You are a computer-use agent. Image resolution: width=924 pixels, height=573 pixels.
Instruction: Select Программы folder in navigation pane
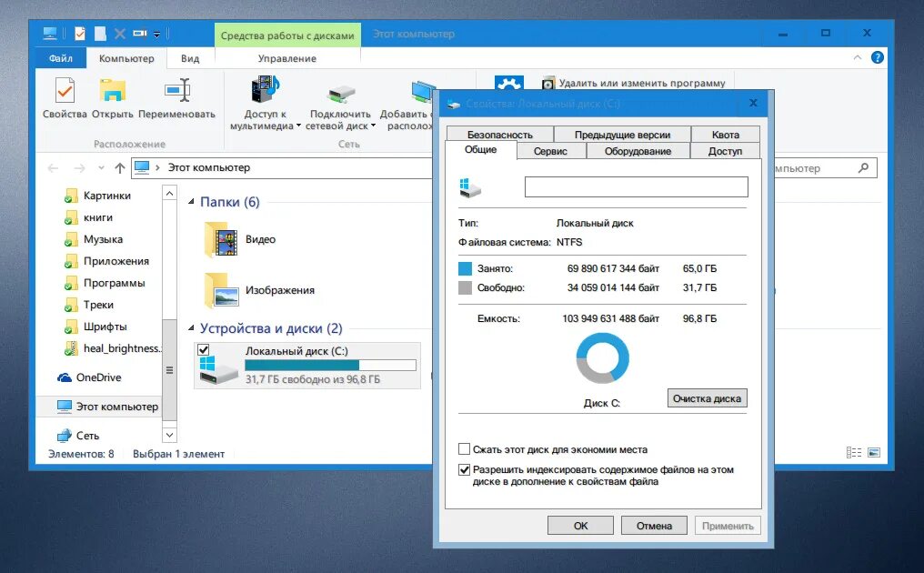coord(105,283)
